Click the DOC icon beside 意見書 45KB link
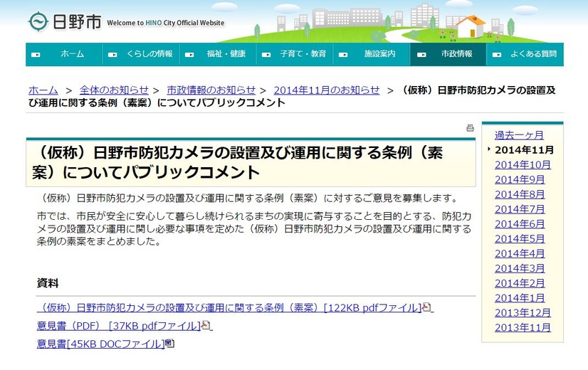This screenshot has width=588, height=370. pyautogui.click(x=169, y=343)
